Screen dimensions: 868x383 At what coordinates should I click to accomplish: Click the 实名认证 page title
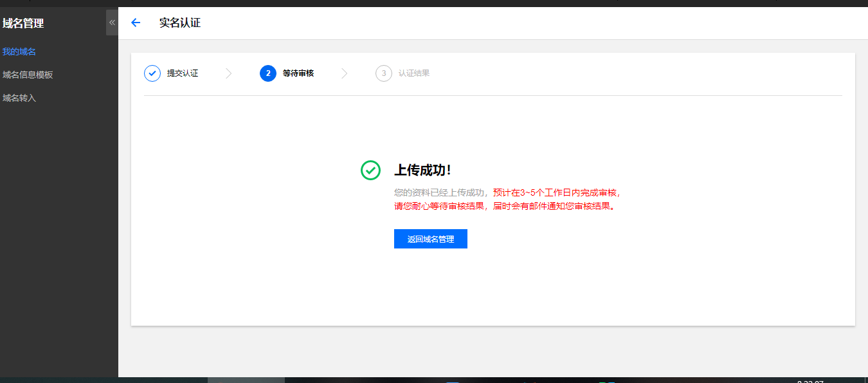181,22
